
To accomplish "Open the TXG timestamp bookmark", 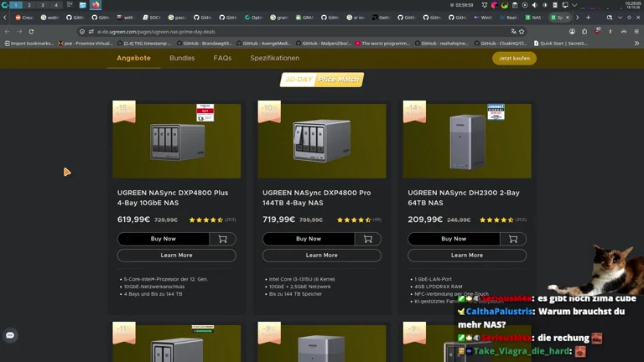I will [144, 43].
